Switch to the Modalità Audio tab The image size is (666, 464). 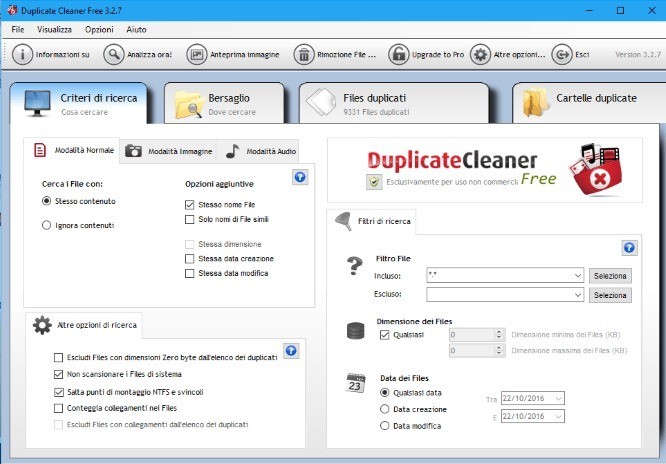258,151
